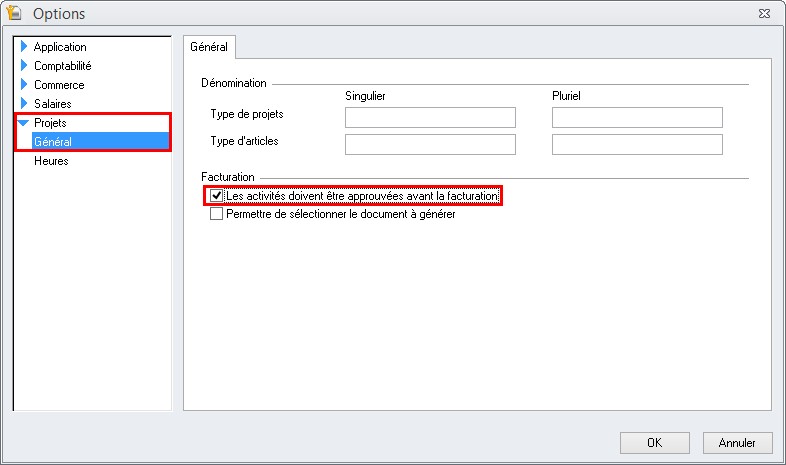Select Général under Projets in tree

(53, 142)
